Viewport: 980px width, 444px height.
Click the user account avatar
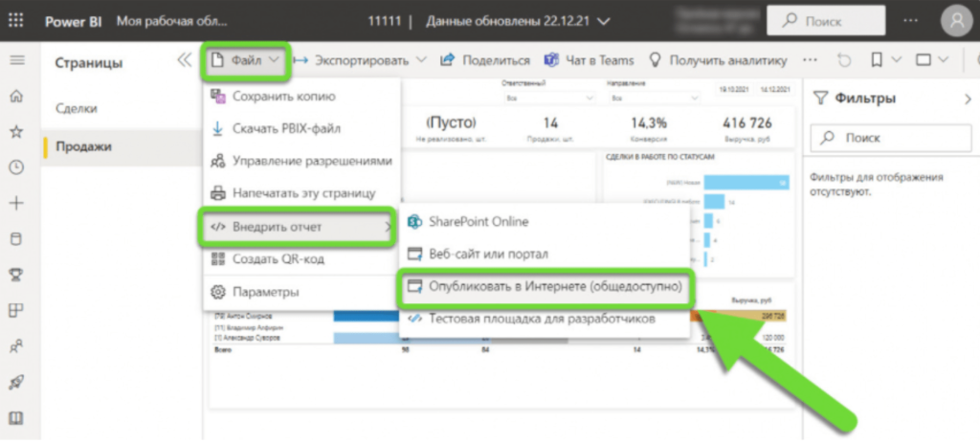[x=956, y=22]
